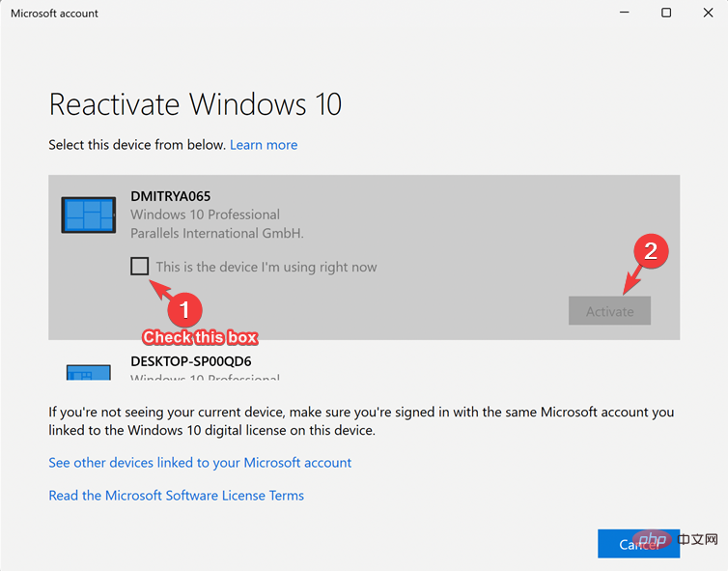Click the Parallels International GmbH. text
The height and width of the screenshot is (571, 728).
(217, 233)
